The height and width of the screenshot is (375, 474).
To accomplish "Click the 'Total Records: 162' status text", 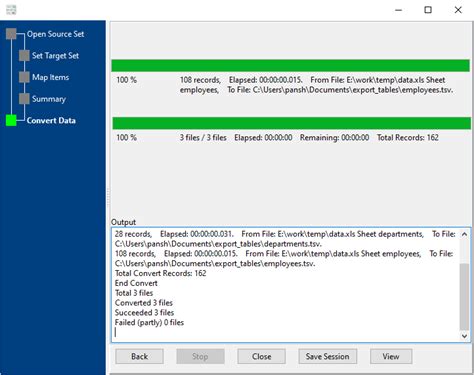I will pos(407,138).
